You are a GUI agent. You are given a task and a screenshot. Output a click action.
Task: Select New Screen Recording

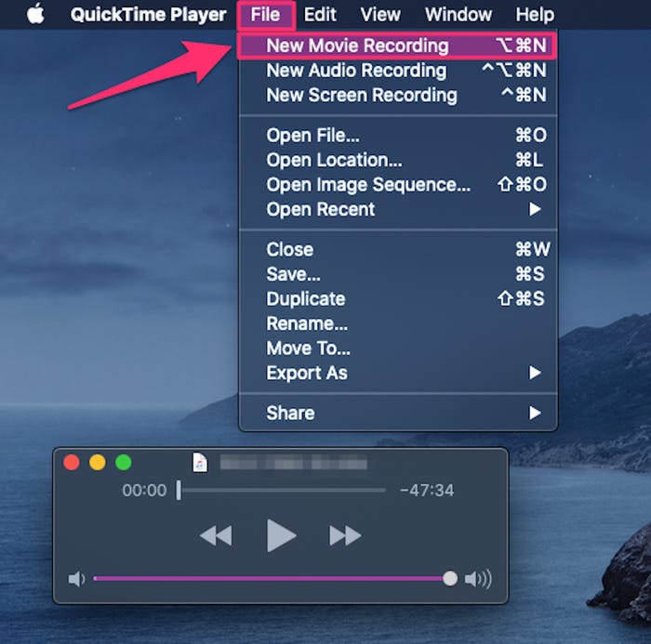398,95
